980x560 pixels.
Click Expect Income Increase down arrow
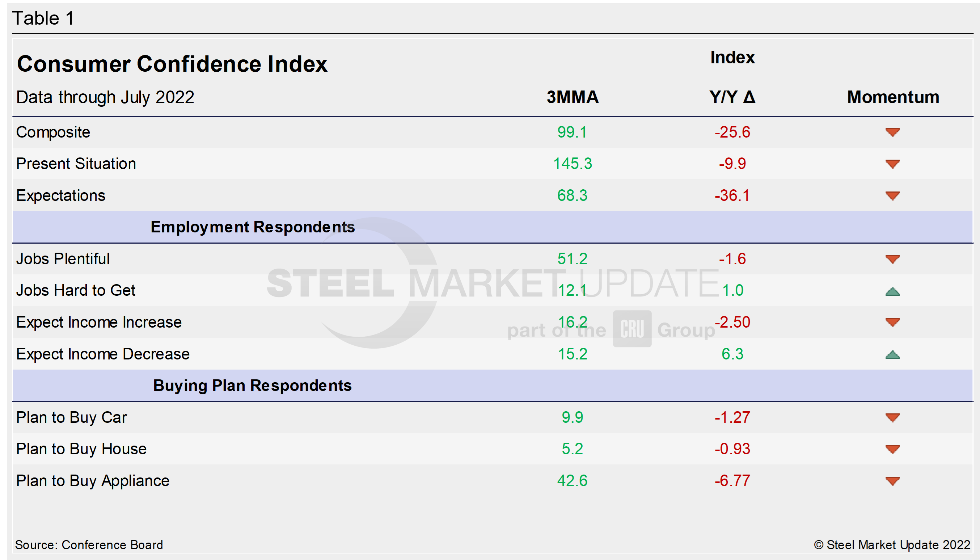tap(892, 323)
